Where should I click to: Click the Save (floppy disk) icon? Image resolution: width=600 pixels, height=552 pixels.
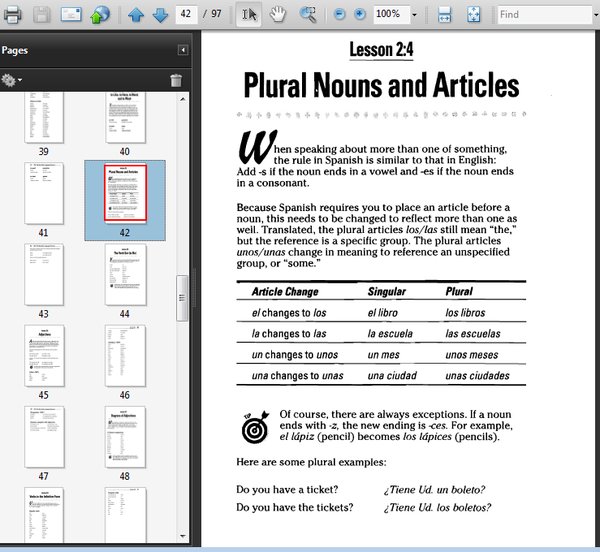point(41,15)
